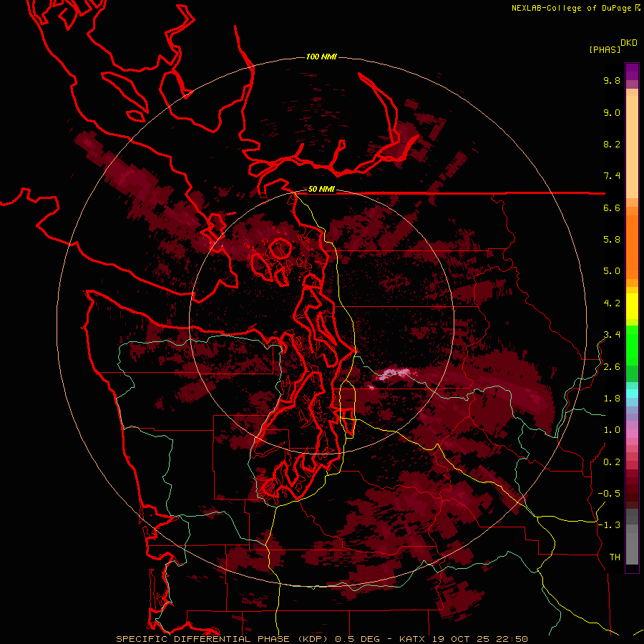This screenshot has height=644, width=644.
Task: Click the 9.0 legend value
Action: [612, 112]
